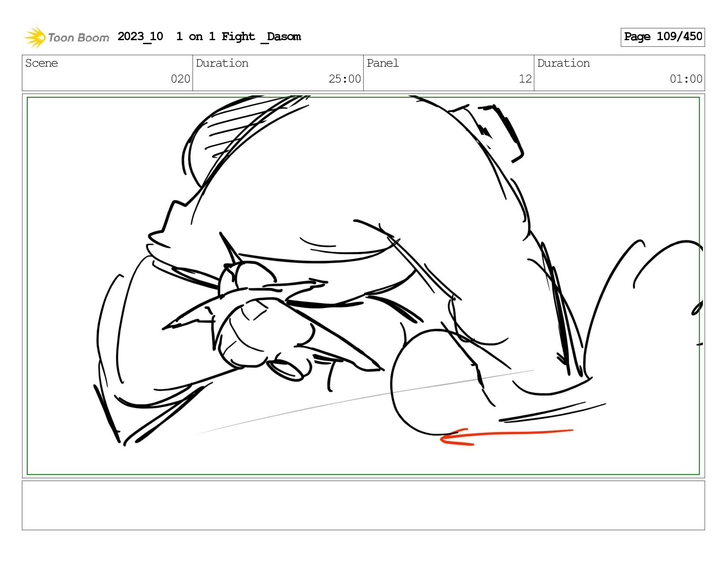
Task: Click the empty notes box below the panel
Action: (363, 505)
